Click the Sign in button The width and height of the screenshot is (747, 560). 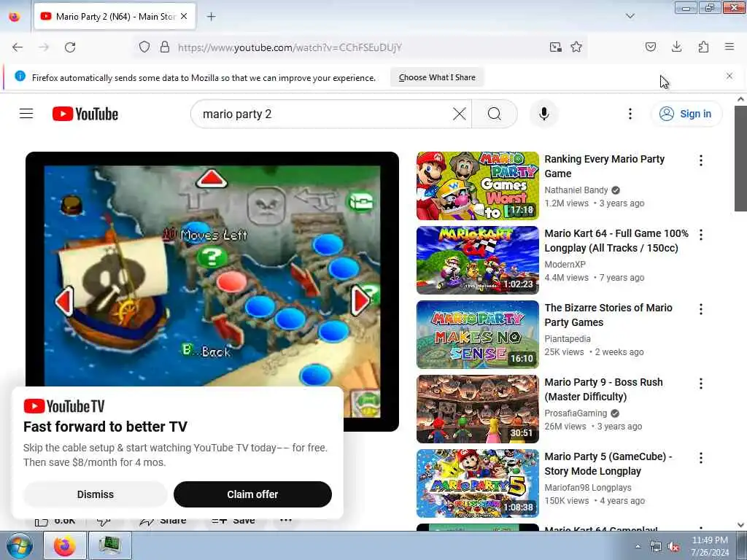click(686, 114)
